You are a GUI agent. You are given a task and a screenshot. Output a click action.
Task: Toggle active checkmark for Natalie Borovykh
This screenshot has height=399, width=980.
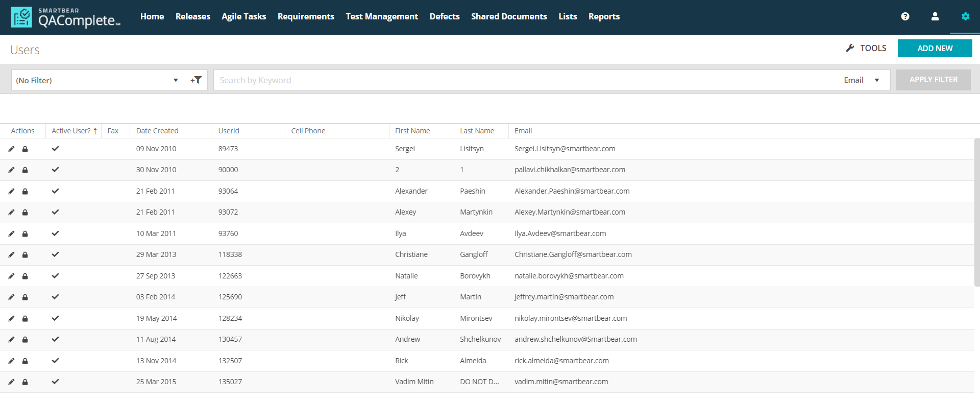(x=55, y=276)
